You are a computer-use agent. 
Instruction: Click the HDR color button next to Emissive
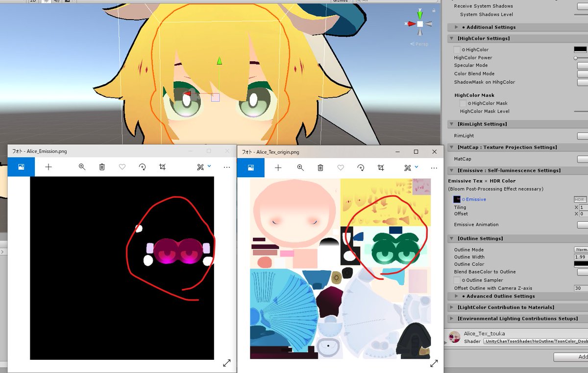[x=580, y=199]
